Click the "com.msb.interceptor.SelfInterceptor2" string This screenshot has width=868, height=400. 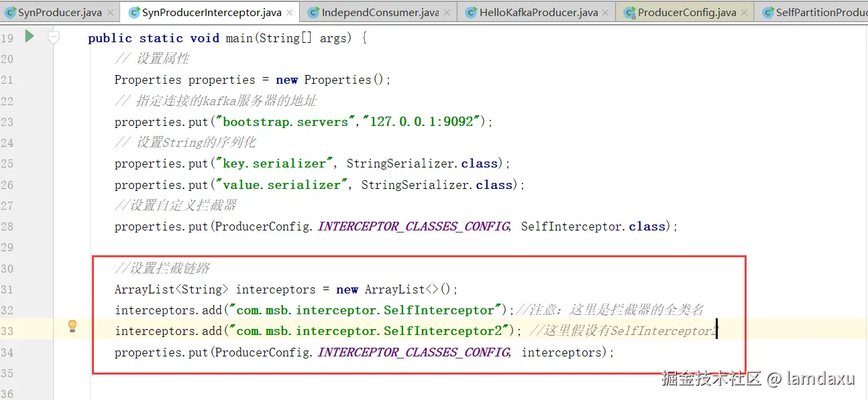pos(370,331)
